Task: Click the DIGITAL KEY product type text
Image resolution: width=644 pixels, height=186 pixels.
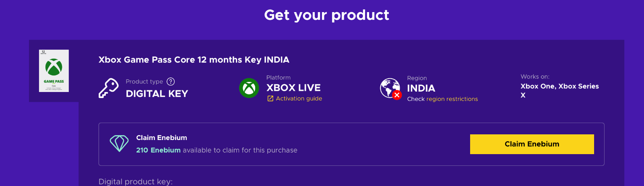Action: click(157, 94)
